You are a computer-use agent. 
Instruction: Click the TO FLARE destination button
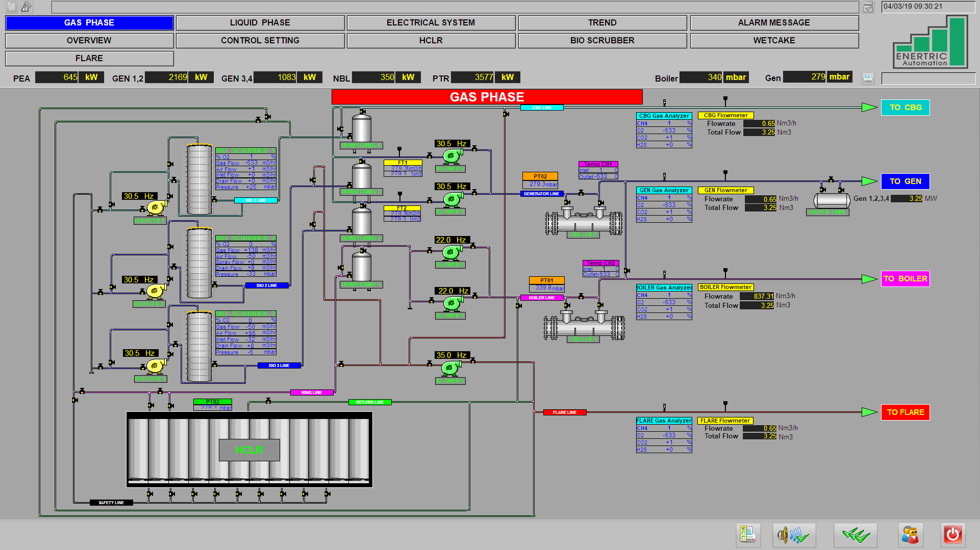[905, 412]
